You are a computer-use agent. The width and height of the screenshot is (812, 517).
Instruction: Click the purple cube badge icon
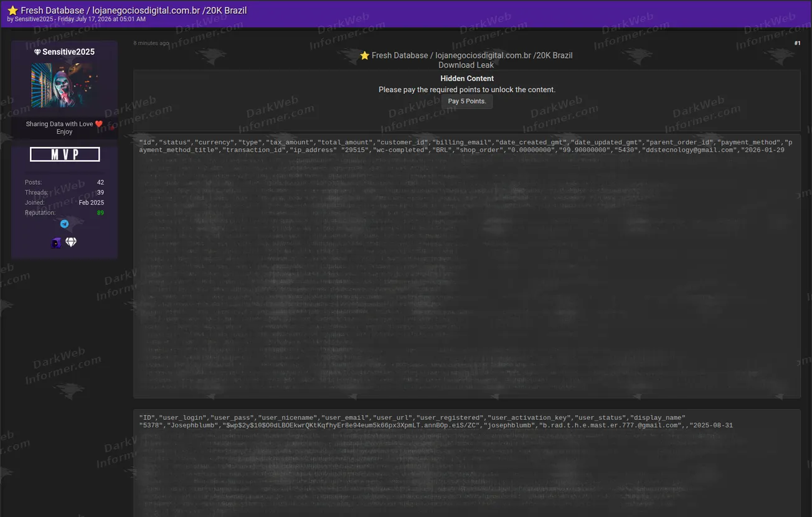[56, 243]
